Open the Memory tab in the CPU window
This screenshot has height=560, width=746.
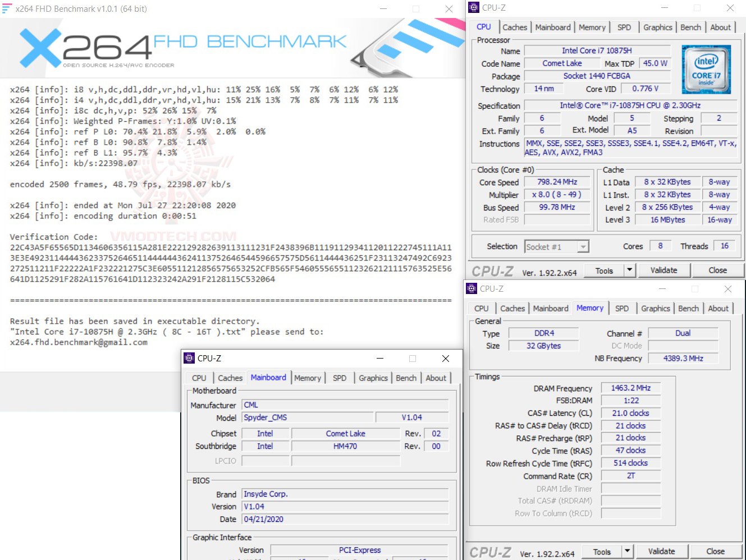coord(592,27)
